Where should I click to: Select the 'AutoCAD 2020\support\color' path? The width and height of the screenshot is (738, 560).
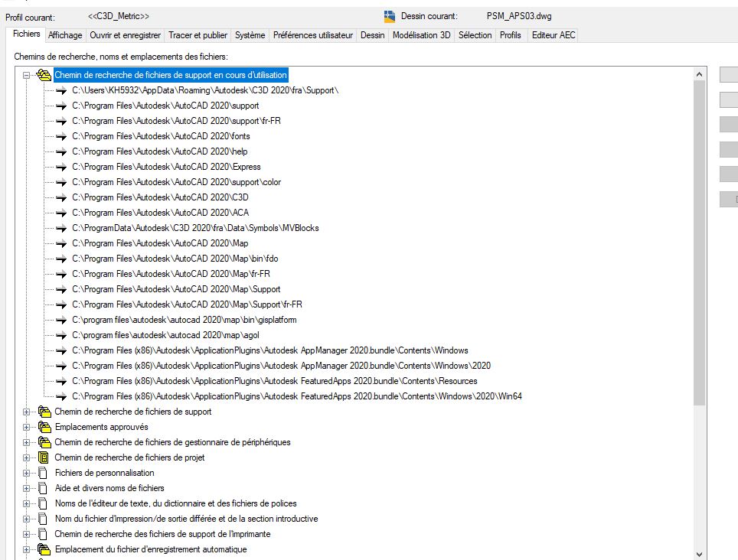177,182
